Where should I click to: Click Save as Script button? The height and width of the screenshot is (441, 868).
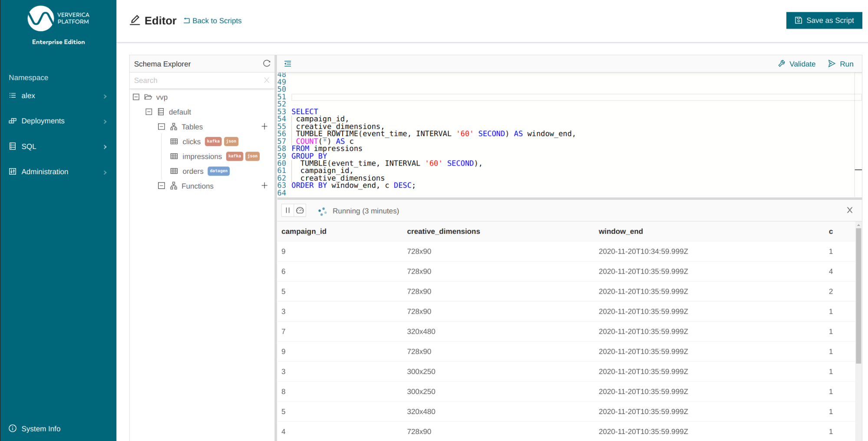824,20
